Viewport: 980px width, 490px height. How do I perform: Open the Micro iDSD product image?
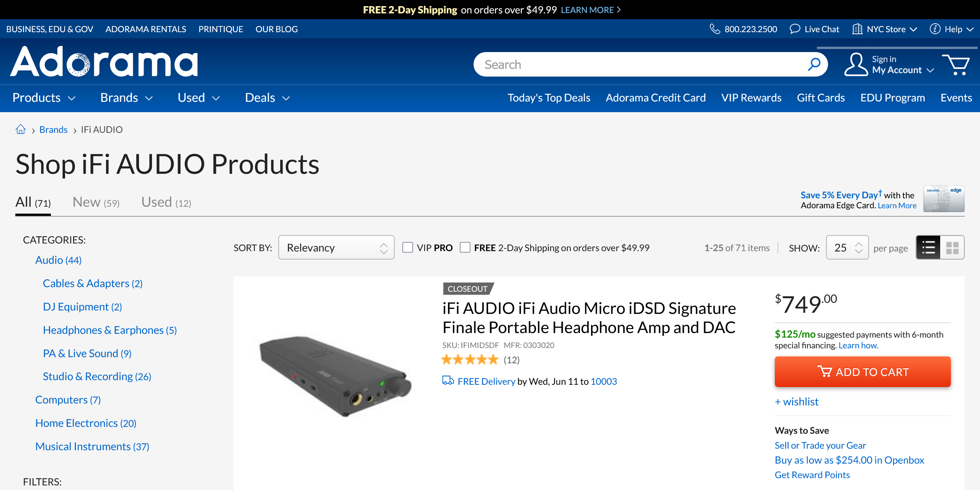point(335,377)
